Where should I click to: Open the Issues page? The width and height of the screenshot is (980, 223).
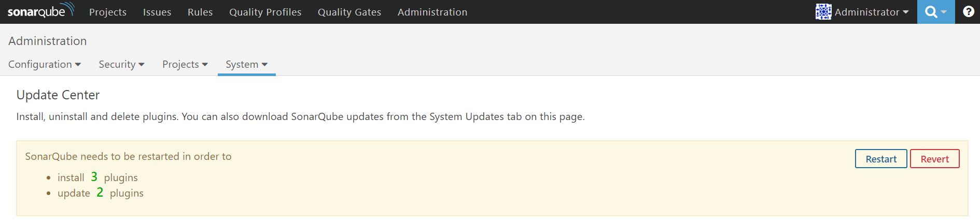[157, 12]
